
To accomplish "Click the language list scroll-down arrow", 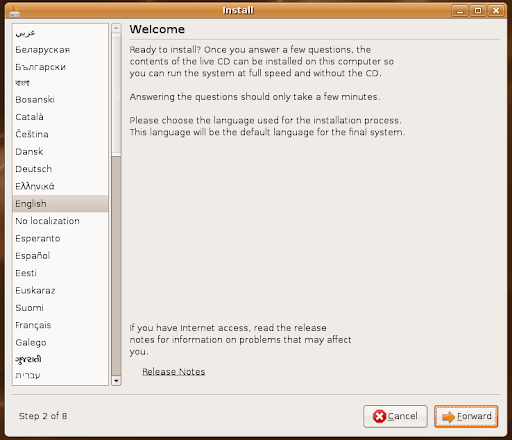I will click(x=116, y=381).
